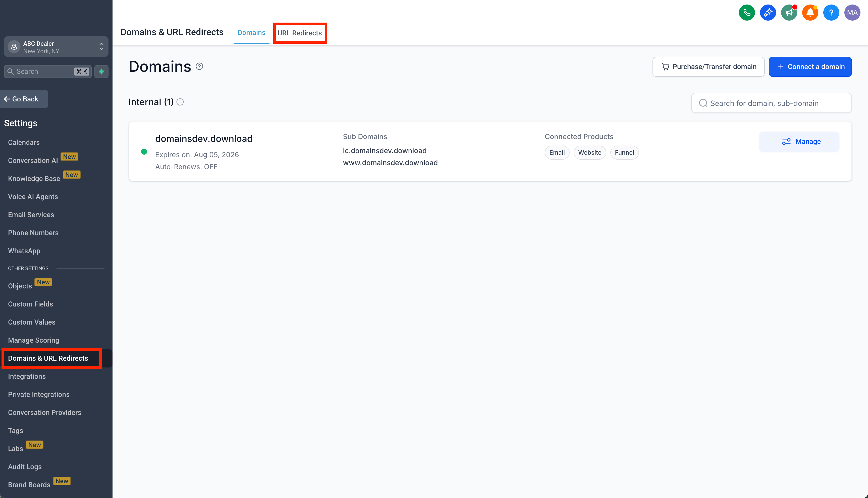This screenshot has height=498, width=868.
Task: Focus the domain search input field
Action: coord(771,103)
